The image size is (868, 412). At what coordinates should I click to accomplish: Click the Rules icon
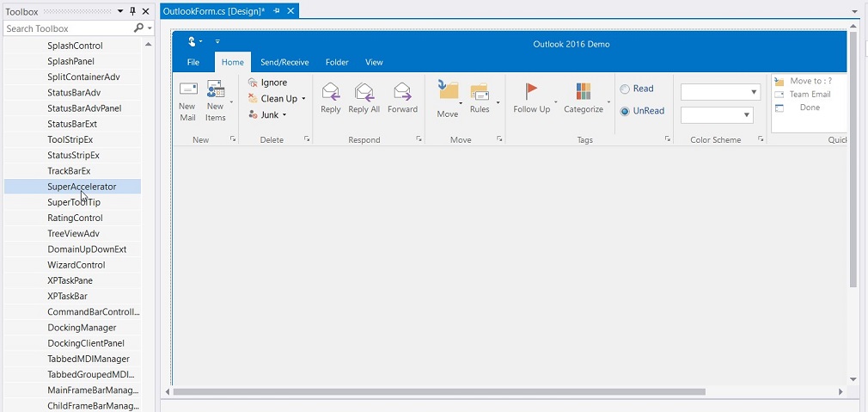480,91
